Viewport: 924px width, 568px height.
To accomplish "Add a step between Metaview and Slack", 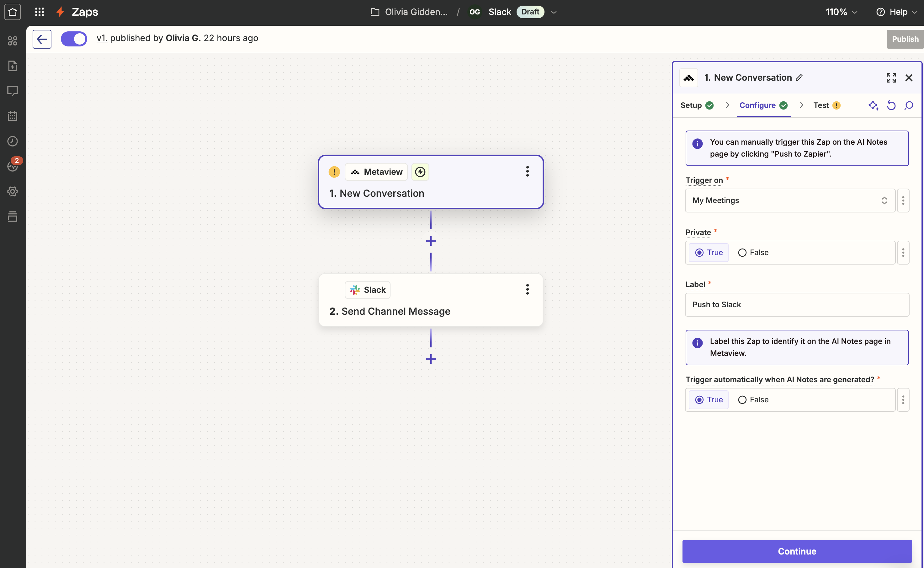I will coord(431,241).
